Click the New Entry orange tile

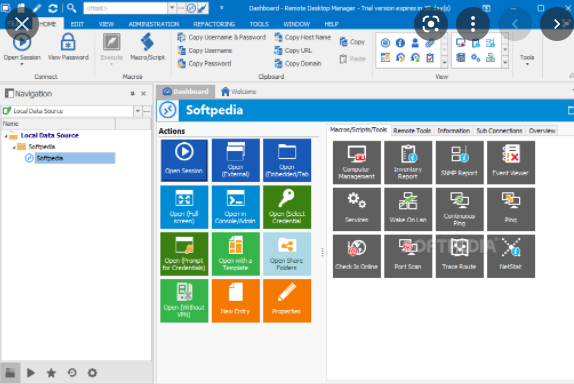236,301
